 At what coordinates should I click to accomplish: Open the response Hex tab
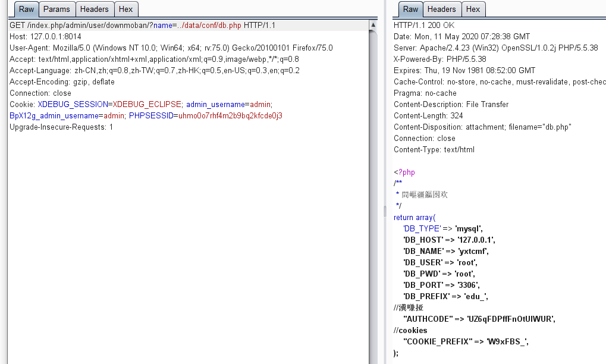(473, 10)
